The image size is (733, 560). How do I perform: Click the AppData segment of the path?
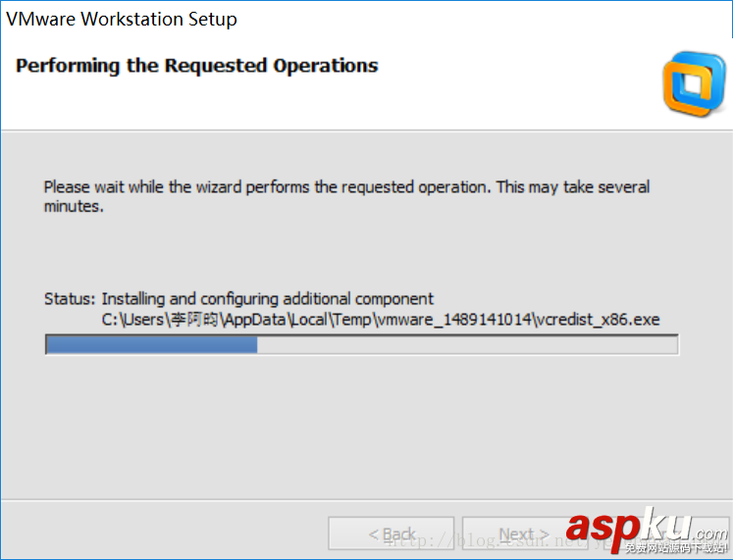[253, 319]
